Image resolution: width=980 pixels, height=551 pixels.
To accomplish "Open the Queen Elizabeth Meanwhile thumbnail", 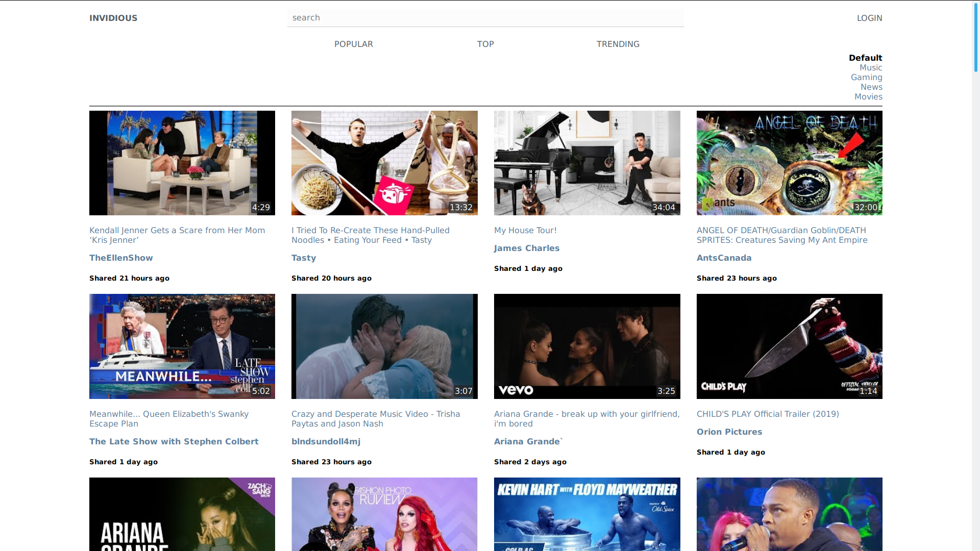I will click(x=182, y=346).
